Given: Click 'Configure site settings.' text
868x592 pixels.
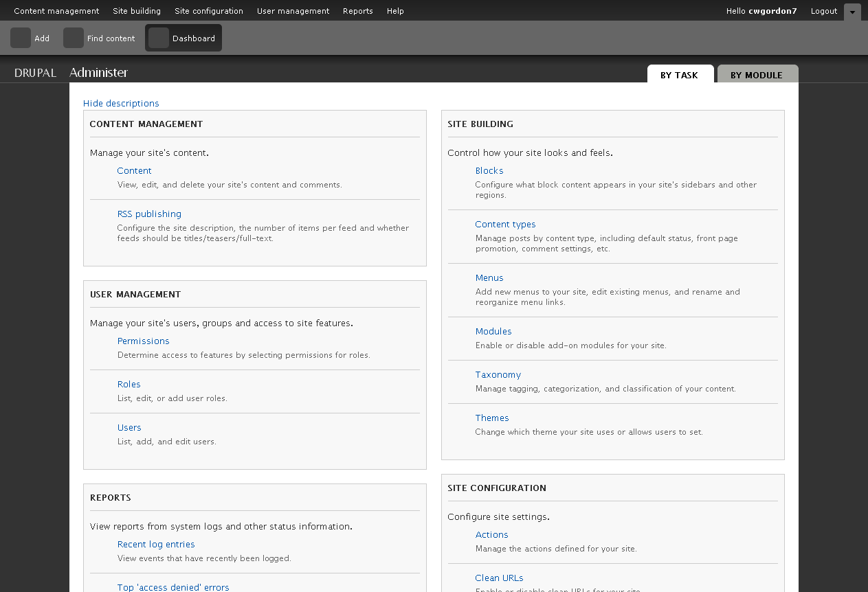Looking at the screenshot, I should [x=498, y=516].
